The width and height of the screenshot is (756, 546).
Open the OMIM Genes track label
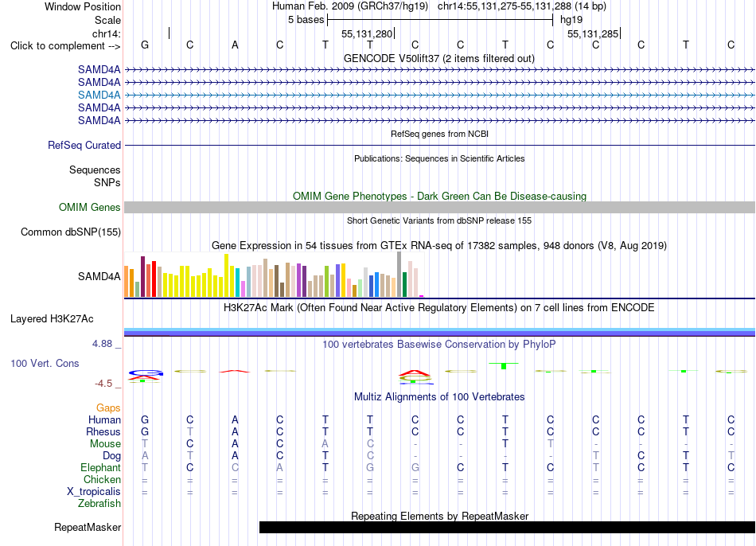click(x=90, y=208)
